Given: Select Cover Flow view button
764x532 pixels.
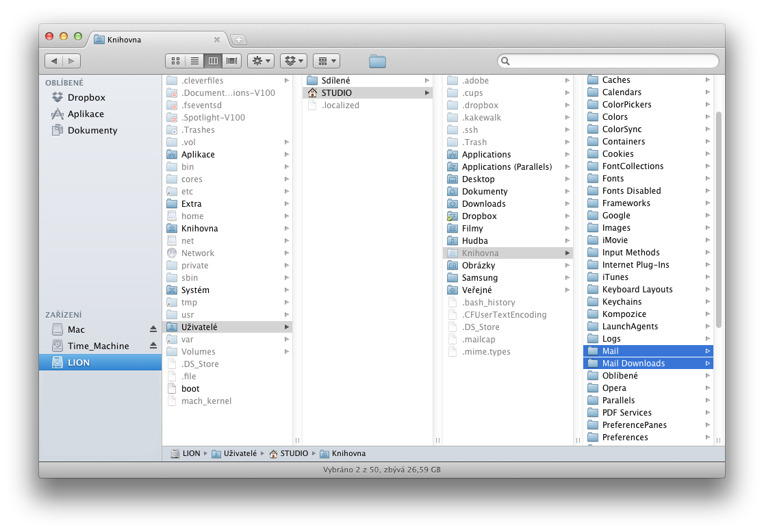Looking at the screenshot, I should click(x=232, y=61).
